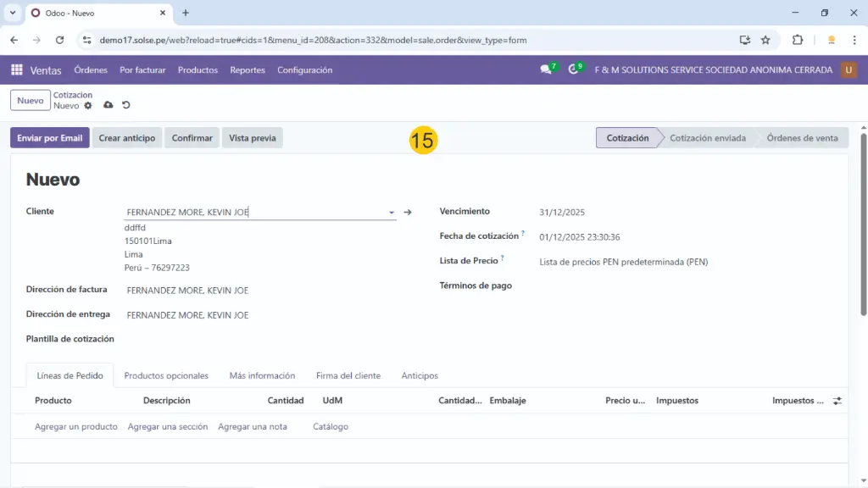The width and height of the screenshot is (868, 488).
Task: Open the Odoo apps grid menu
Action: (16, 70)
